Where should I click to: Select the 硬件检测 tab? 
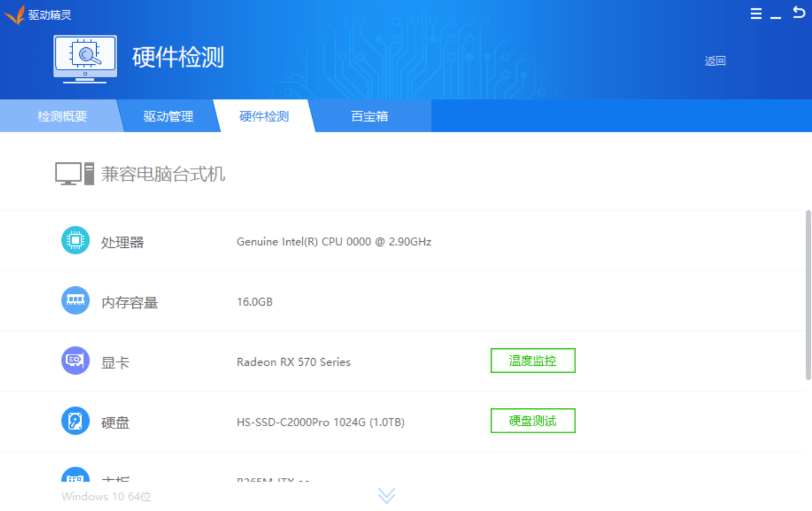tap(264, 116)
